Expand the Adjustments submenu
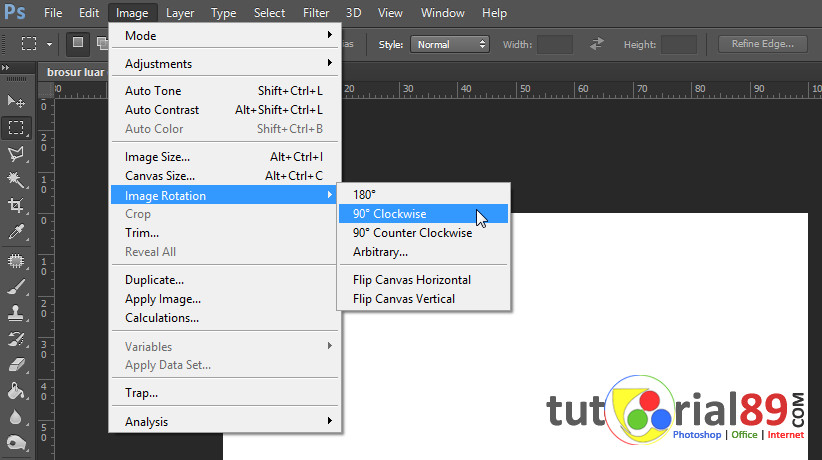The image size is (822, 460). pyautogui.click(x=226, y=63)
